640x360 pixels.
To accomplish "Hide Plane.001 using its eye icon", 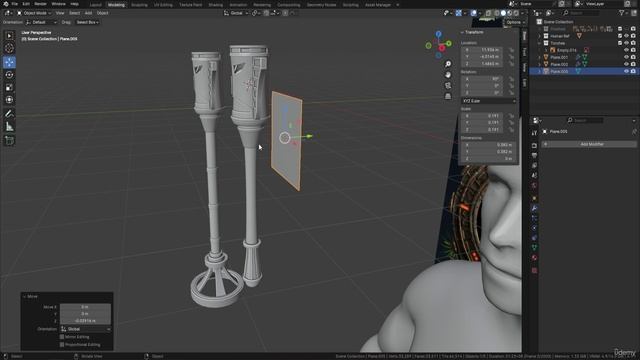I will pyautogui.click(x=626, y=57).
